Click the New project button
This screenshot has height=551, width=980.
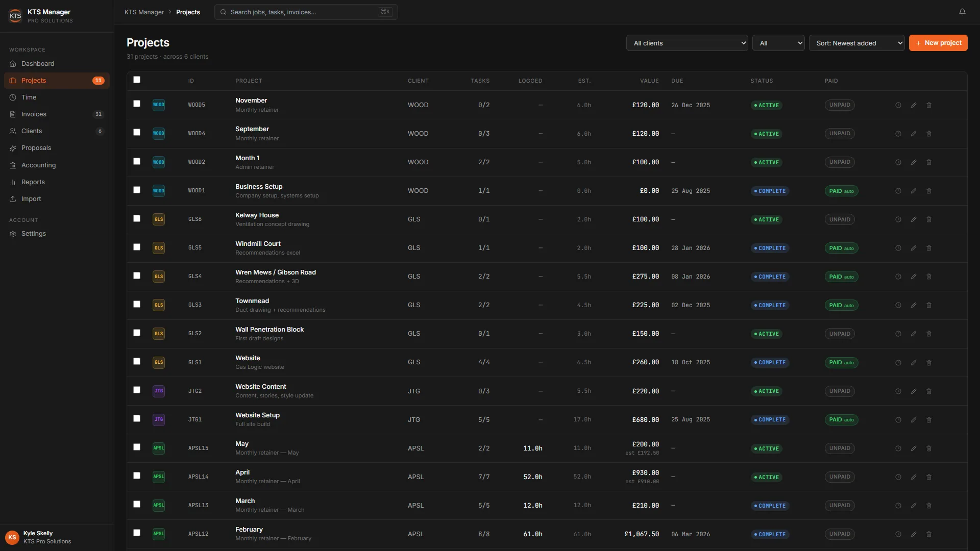(938, 43)
